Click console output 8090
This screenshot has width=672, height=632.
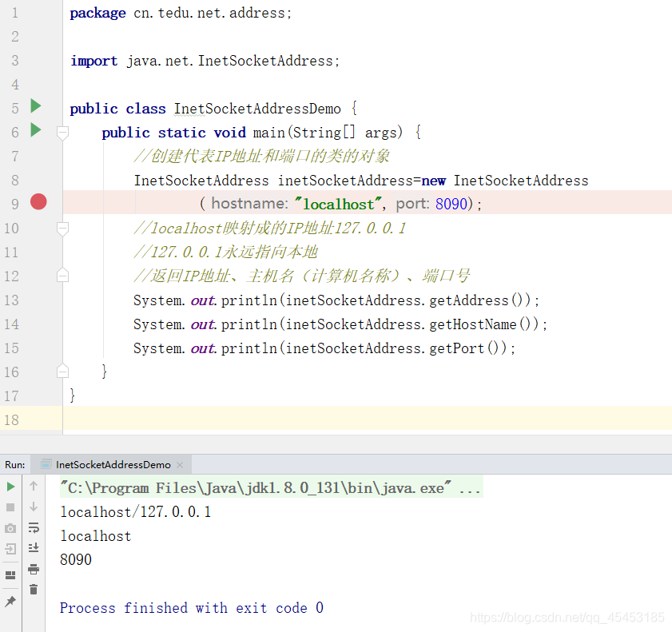pos(76,559)
